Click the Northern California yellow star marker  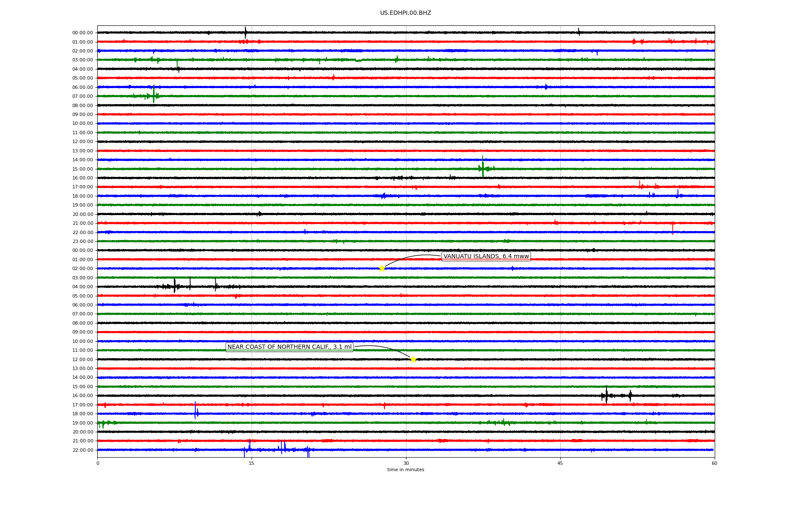pos(413,360)
